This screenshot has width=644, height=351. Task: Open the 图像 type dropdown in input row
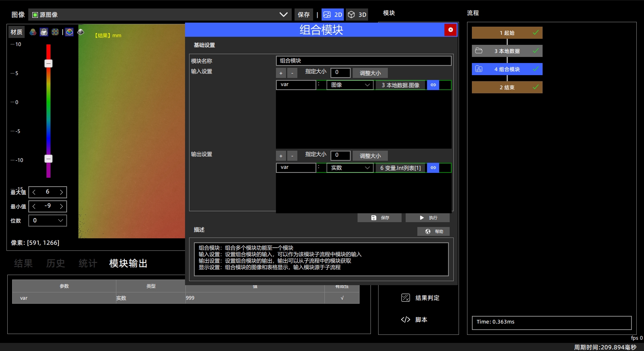tap(350, 85)
